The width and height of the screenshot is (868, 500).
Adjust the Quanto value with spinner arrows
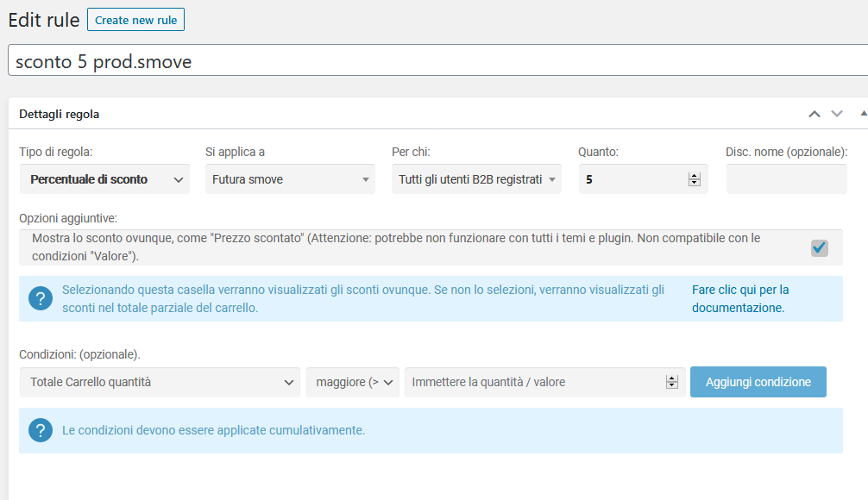[x=695, y=179]
